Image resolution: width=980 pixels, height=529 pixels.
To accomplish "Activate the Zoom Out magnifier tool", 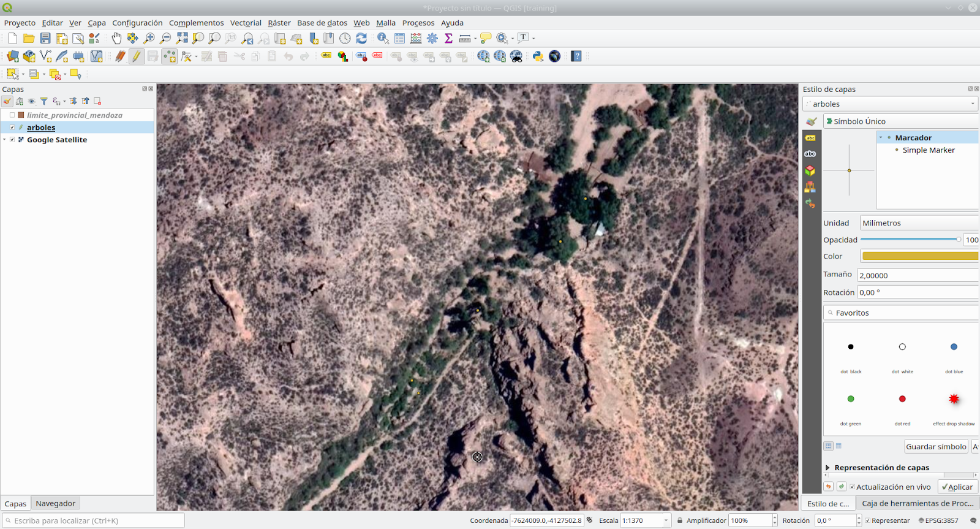I will point(165,38).
